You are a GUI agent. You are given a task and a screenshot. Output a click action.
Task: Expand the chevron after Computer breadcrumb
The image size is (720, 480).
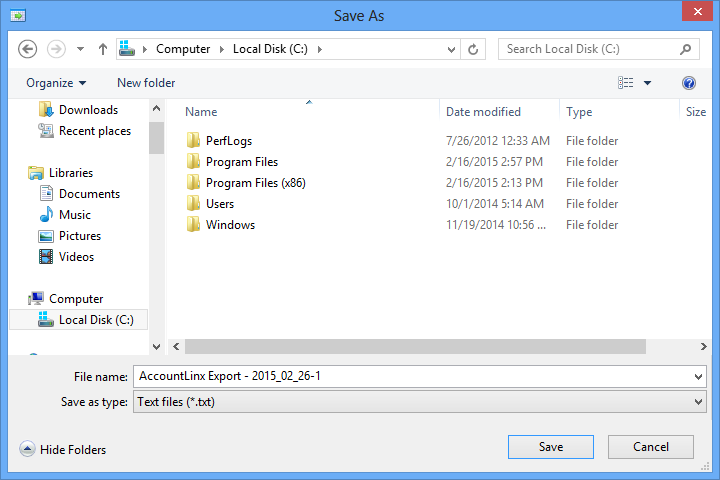point(222,49)
